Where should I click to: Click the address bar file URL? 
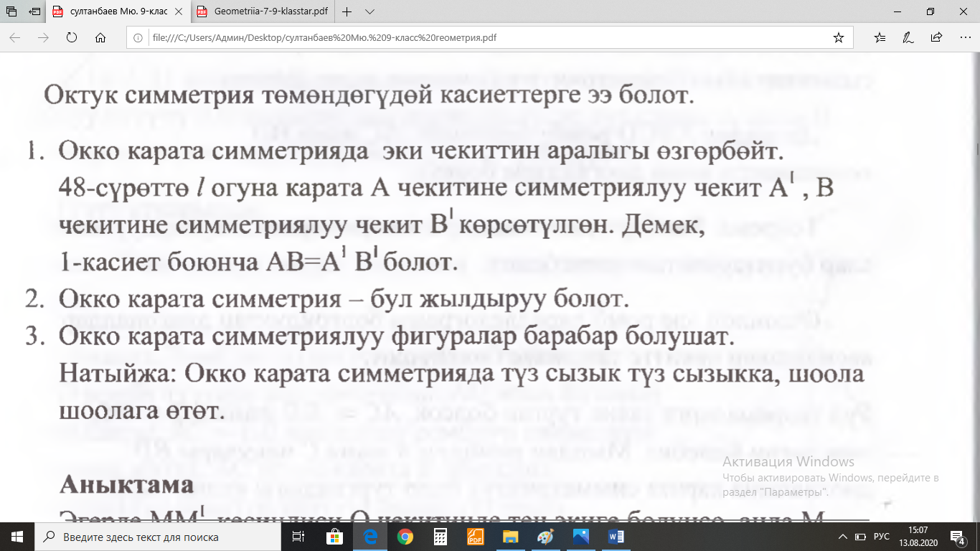[x=324, y=38]
